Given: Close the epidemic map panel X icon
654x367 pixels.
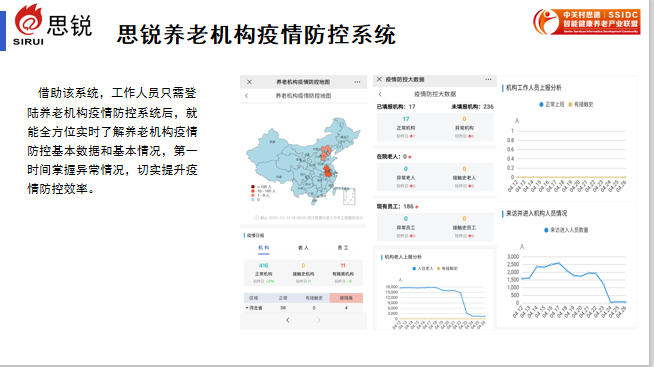Looking at the screenshot, I should (249, 82).
